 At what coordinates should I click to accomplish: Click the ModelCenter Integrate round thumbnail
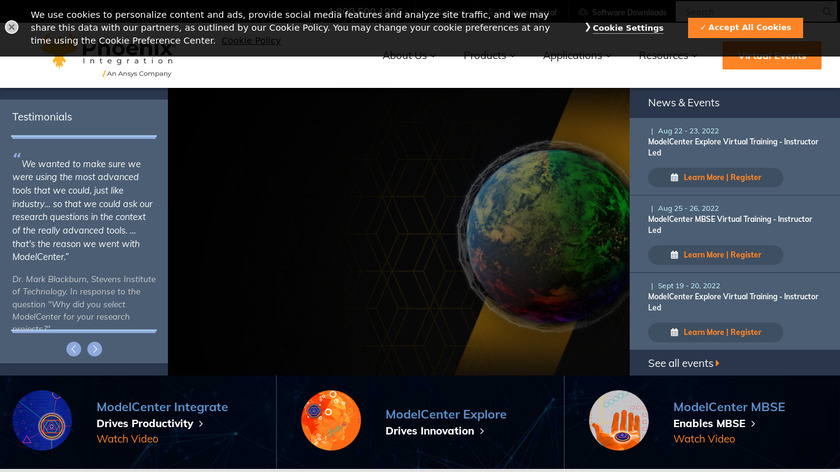click(x=42, y=420)
